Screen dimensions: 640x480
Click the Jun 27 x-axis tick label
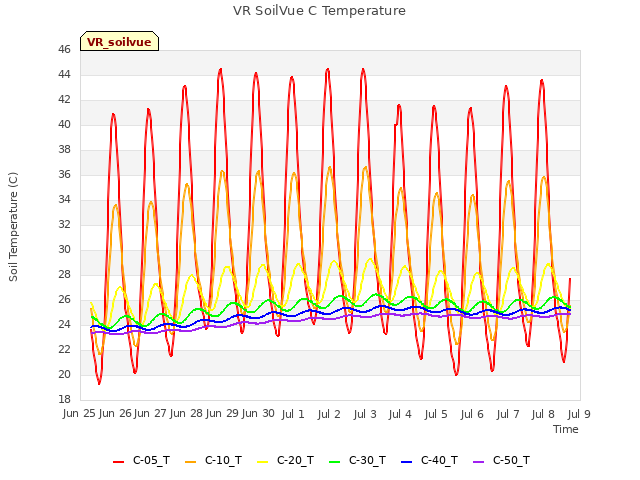pos(150,414)
